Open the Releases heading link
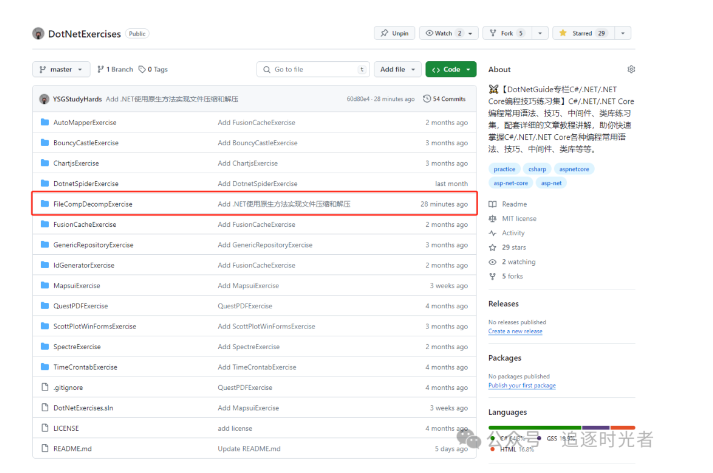 coord(503,304)
